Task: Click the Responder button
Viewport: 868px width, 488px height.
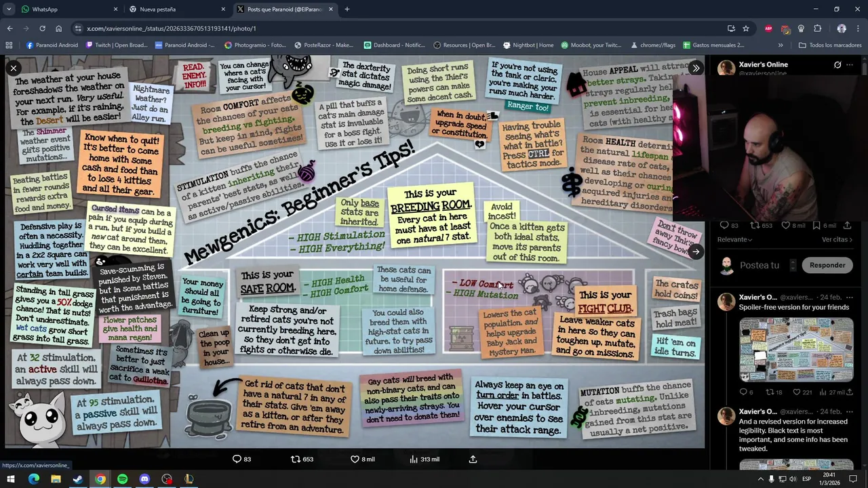Action: (x=827, y=265)
